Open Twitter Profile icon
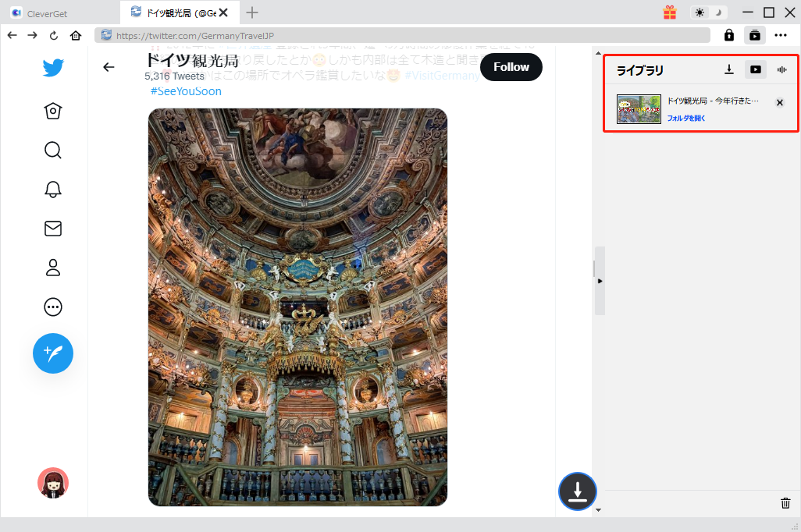 (53, 268)
